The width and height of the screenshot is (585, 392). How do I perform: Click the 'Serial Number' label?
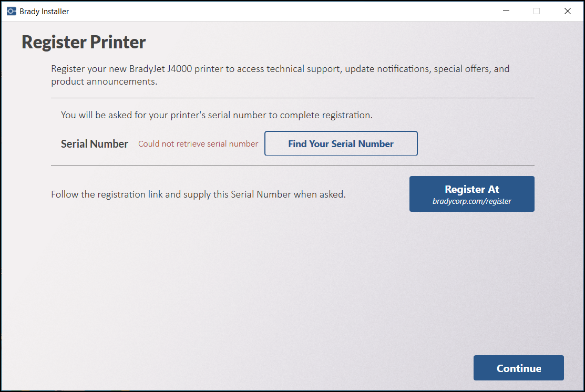point(95,144)
